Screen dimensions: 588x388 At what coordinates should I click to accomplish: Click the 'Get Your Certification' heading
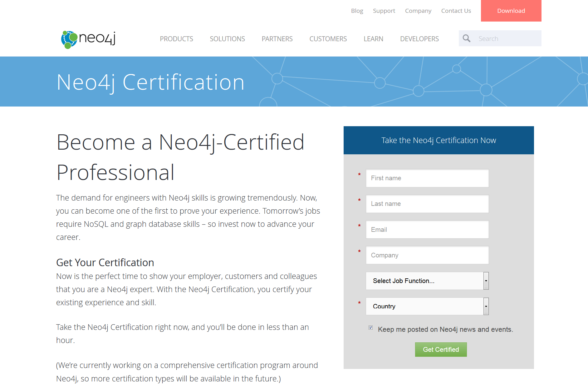(105, 262)
